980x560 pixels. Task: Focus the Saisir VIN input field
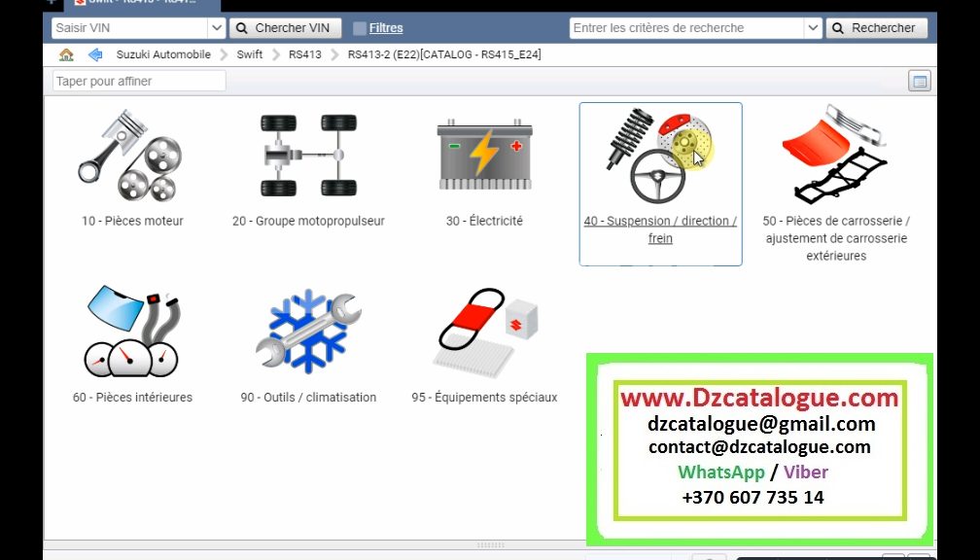coord(130,28)
